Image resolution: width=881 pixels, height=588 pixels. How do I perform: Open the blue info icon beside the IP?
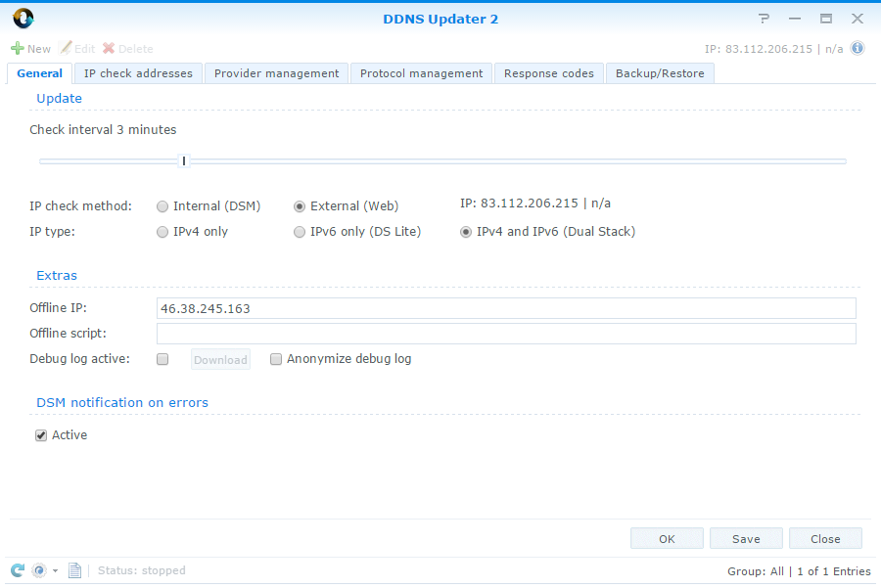pyautogui.click(x=857, y=48)
